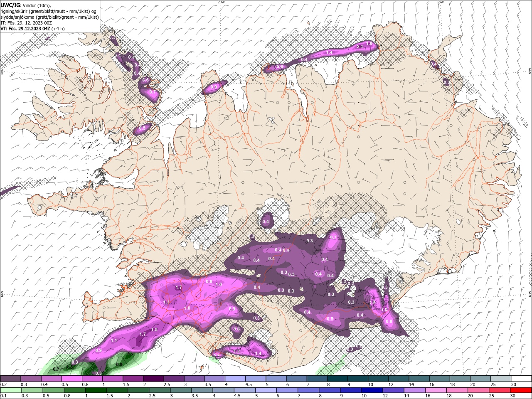Select the red-pink 25–30 rain legend swatch
Image resolution: width=532 pixels, height=399 pixels.
pos(500,390)
